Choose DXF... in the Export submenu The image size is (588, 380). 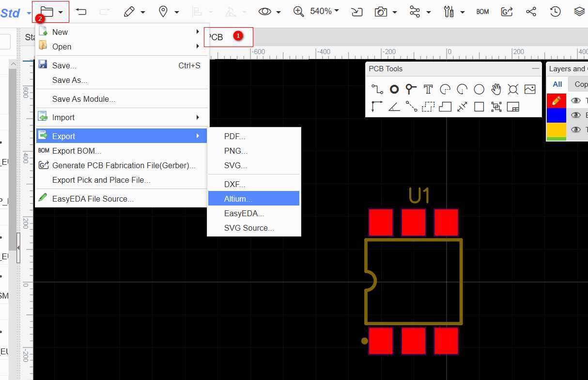[x=254, y=184]
